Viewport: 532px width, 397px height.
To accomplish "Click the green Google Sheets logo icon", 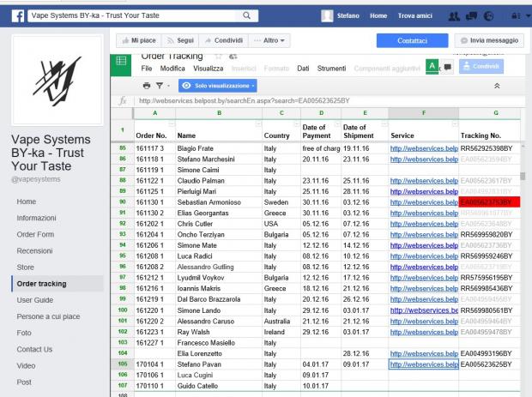I will (121, 62).
